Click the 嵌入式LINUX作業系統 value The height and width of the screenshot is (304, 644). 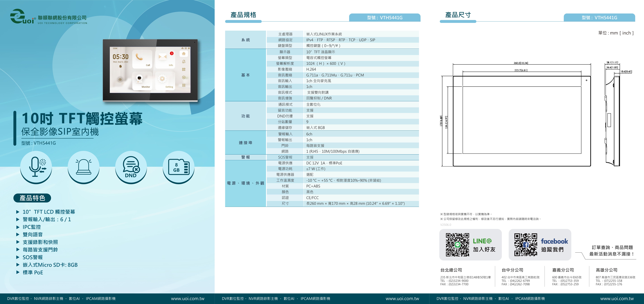click(324, 34)
